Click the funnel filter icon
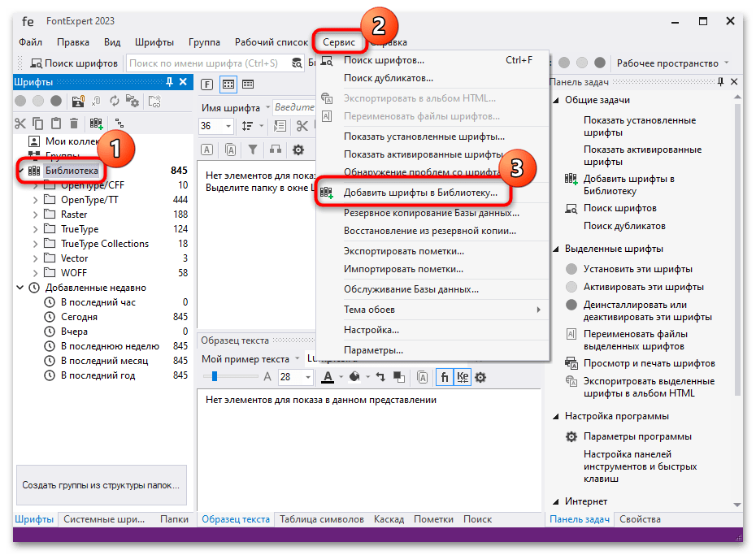The image size is (756, 555). pos(253,150)
